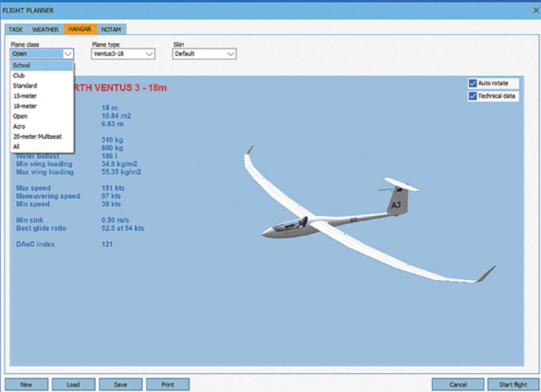Screen dimensions: 541x392
Task: Save the current flight plan
Action: coord(120,384)
